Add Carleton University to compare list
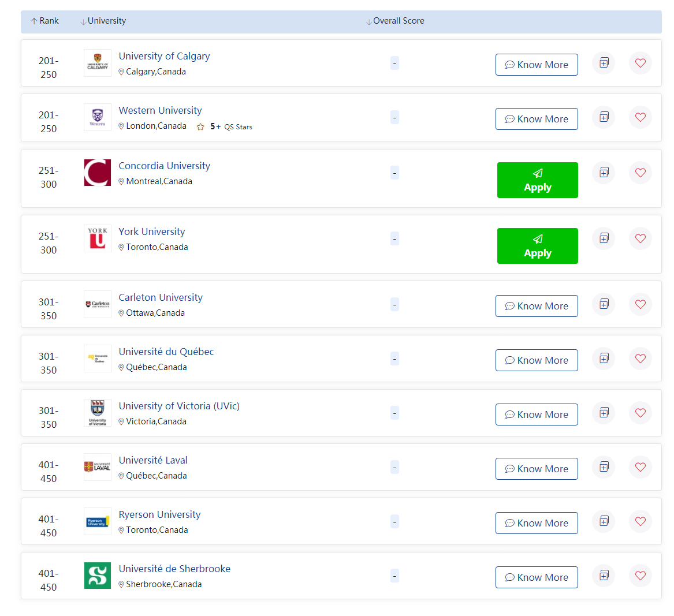The image size is (674, 616). (x=604, y=304)
